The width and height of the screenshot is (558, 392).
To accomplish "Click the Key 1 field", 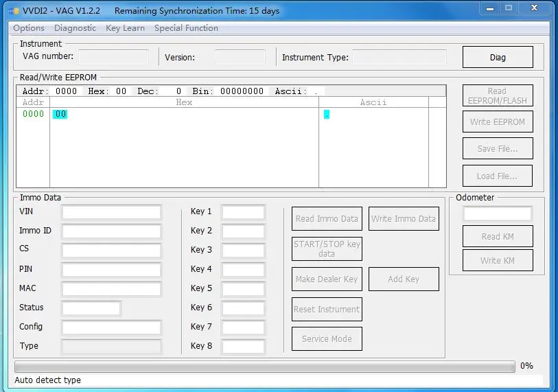I will pos(243,212).
